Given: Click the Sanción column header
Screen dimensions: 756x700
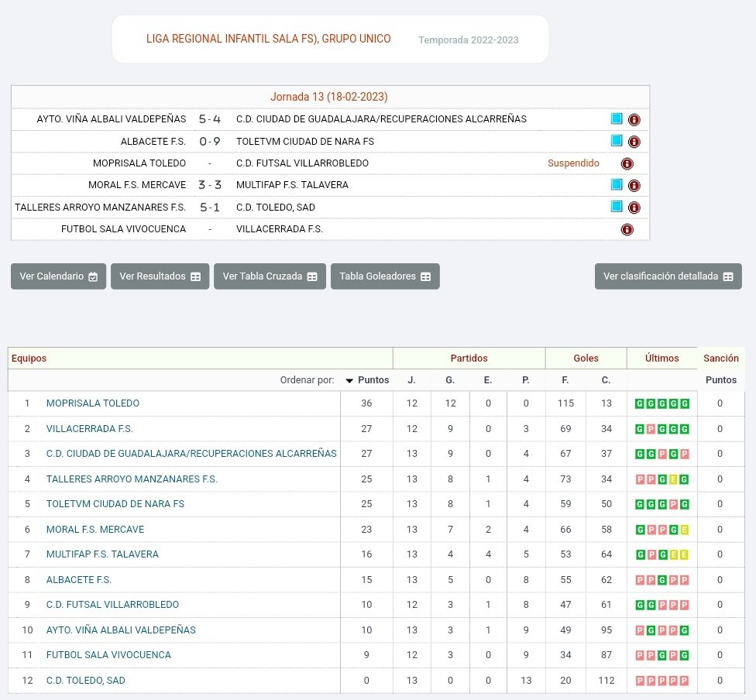Looking at the screenshot, I should click(721, 359).
